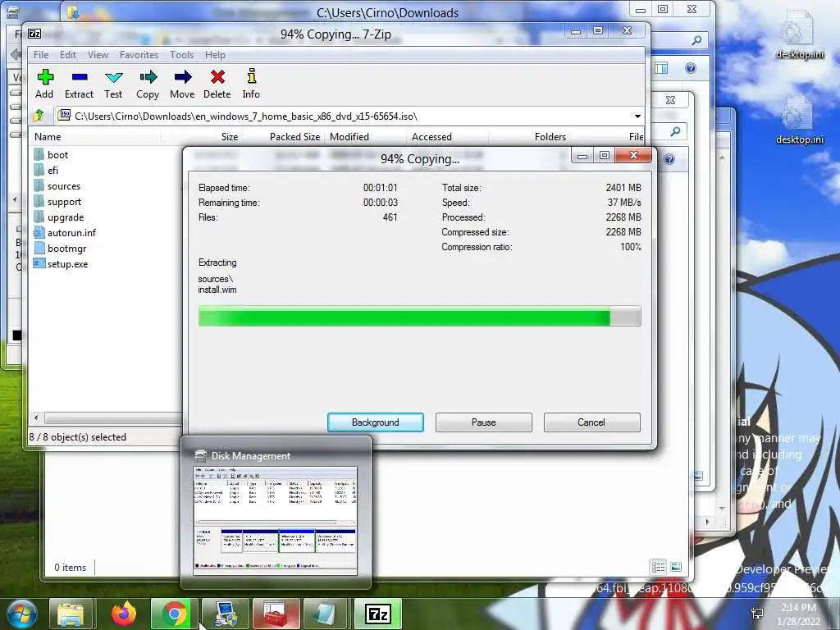Go up one folder level via arrow icon
840x630 pixels.
(x=39, y=116)
